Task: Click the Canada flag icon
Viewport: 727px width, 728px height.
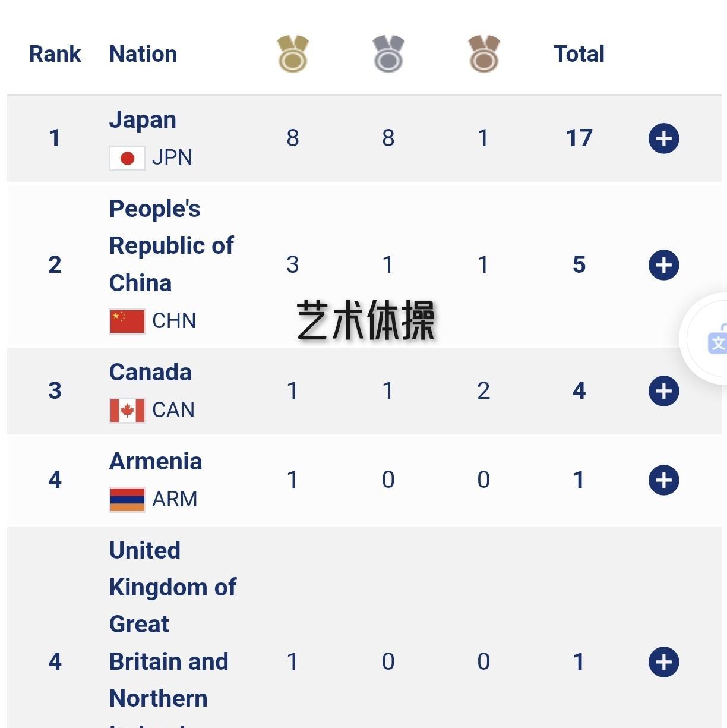Action: pos(127,410)
